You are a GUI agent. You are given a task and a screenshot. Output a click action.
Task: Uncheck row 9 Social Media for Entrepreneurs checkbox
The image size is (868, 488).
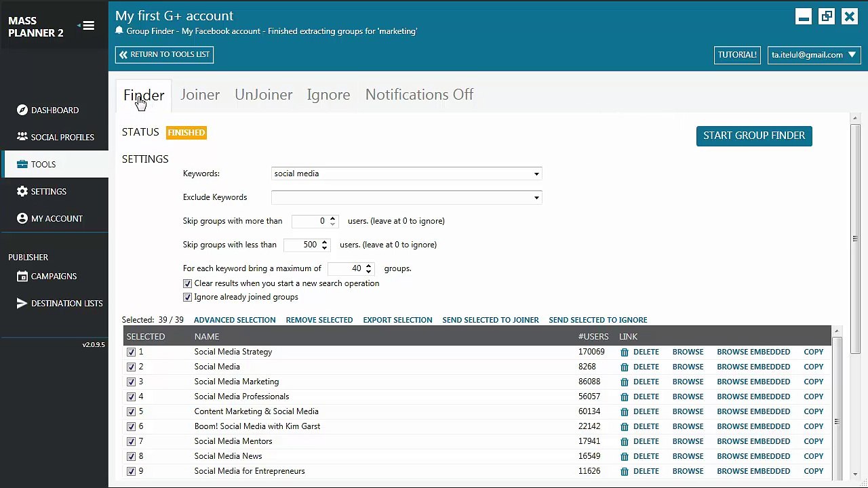tap(131, 471)
